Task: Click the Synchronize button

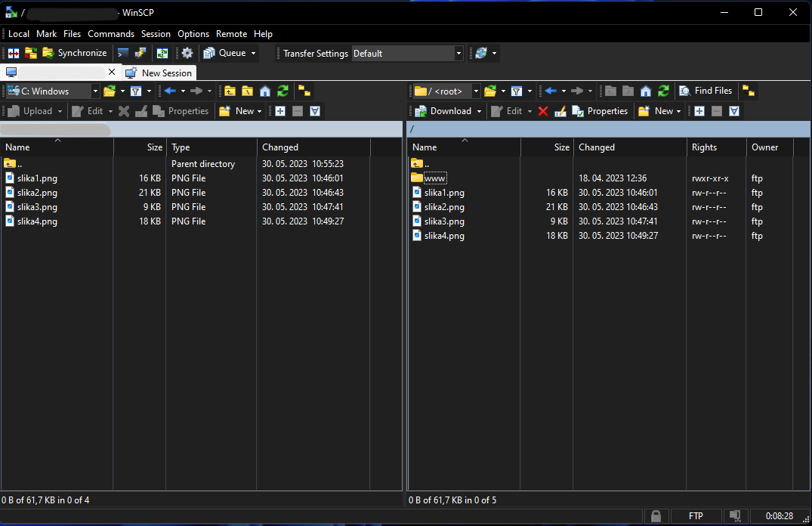Action: click(75, 53)
